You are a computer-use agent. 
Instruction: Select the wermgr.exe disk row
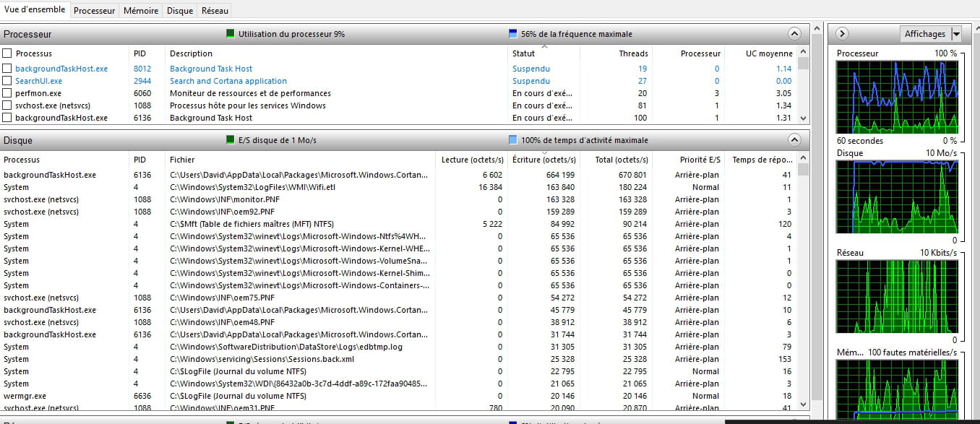point(399,396)
